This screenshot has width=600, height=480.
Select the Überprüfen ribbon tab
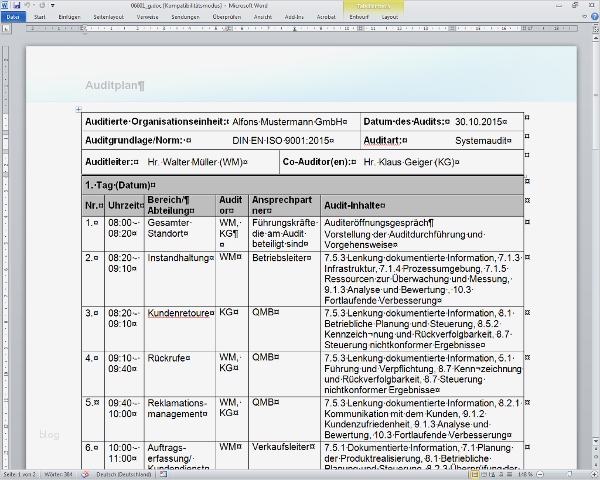click(227, 17)
